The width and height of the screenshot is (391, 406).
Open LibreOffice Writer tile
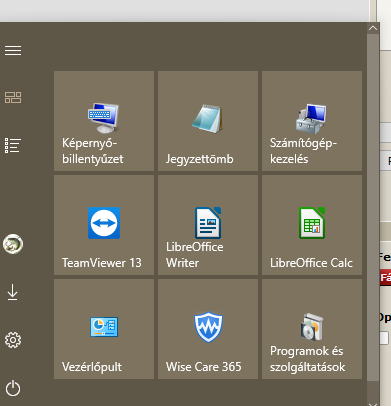[208, 225]
